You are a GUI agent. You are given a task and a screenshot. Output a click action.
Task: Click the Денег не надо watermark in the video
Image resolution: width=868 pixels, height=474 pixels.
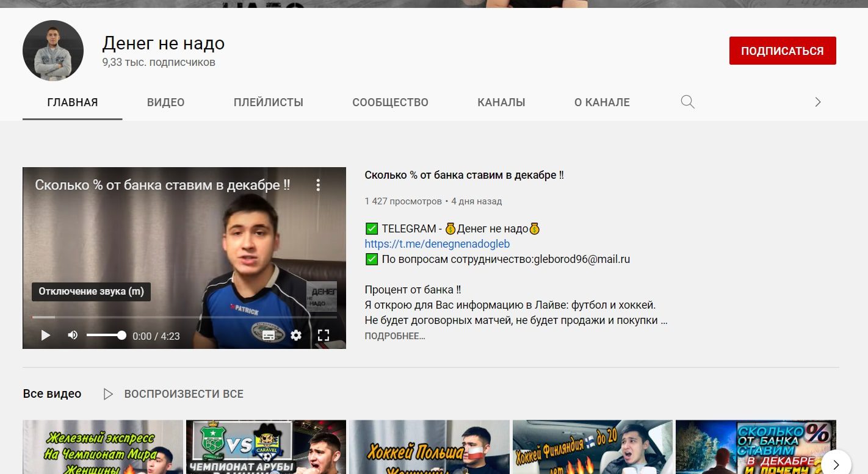click(x=321, y=296)
